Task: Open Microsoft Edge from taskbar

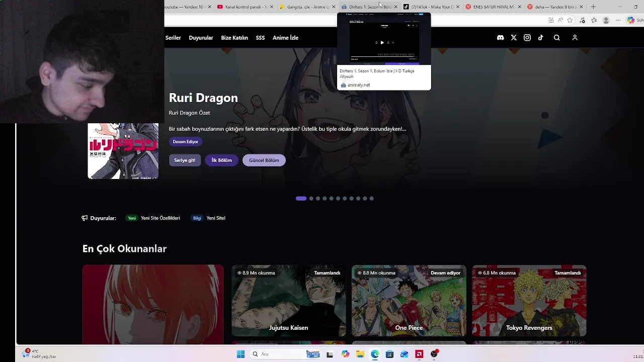Action: pos(375,354)
